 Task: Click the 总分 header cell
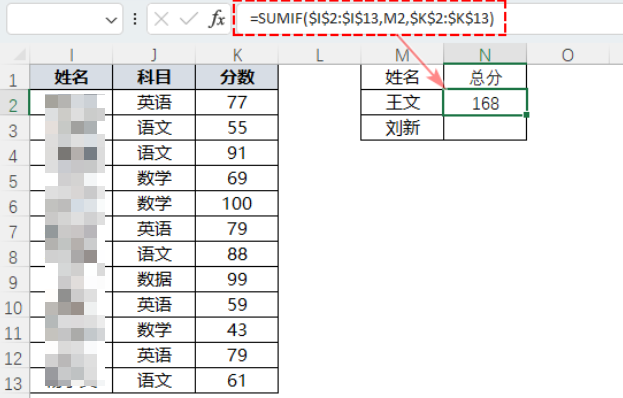tap(485, 77)
